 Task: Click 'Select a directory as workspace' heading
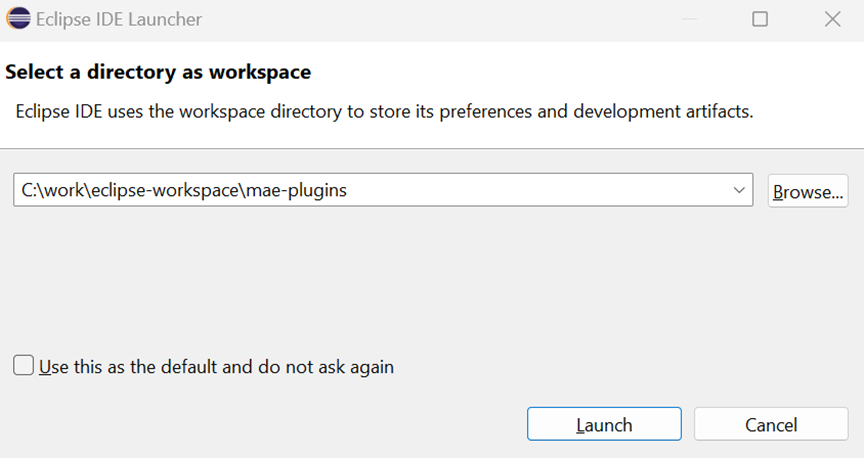pos(158,72)
